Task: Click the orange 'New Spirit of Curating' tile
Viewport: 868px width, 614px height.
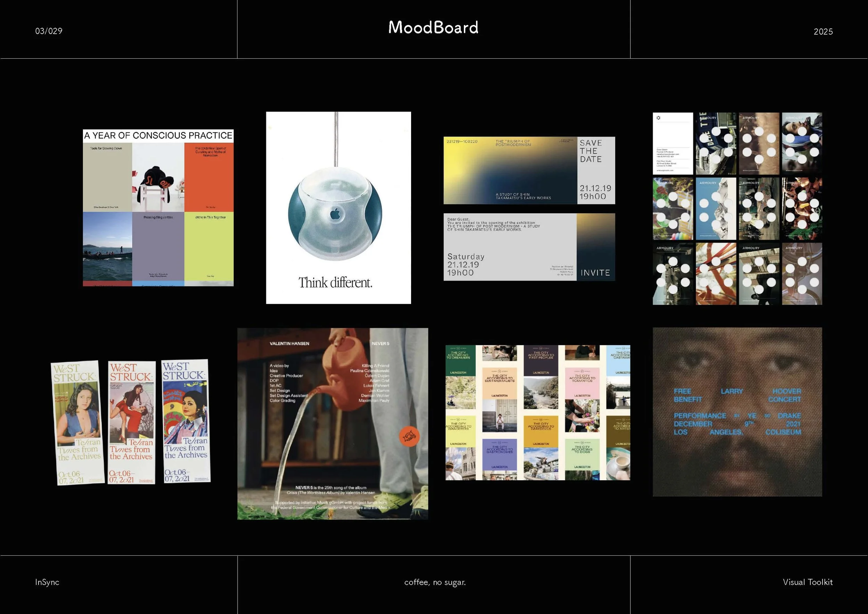Action: click(209, 177)
